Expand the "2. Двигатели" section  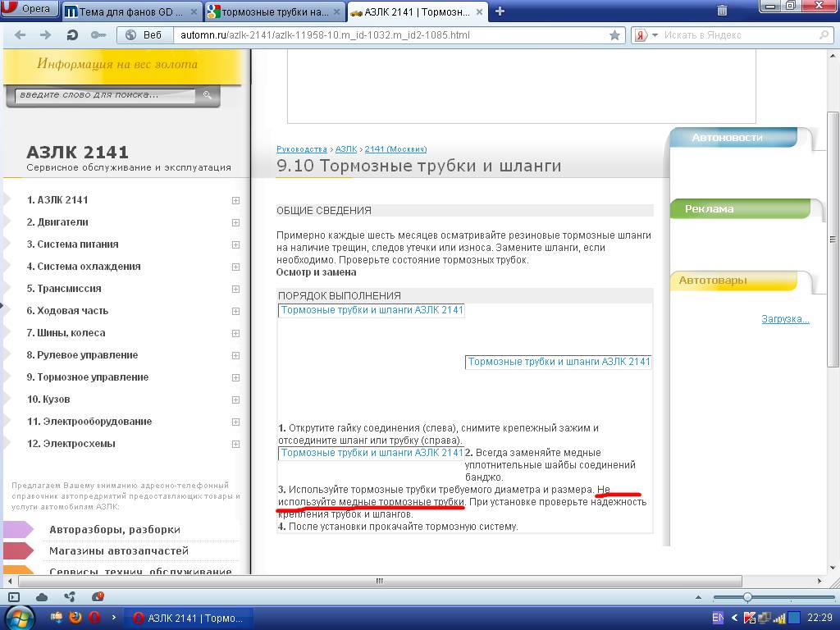pyautogui.click(x=235, y=222)
